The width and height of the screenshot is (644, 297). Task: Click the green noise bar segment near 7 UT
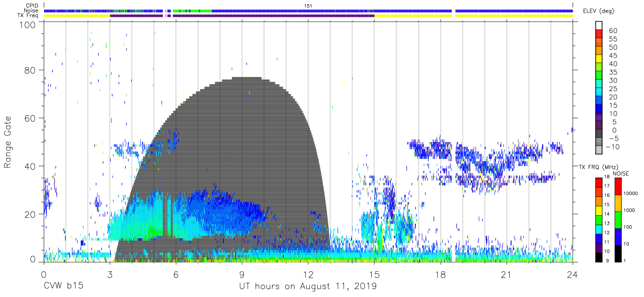pos(192,10)
